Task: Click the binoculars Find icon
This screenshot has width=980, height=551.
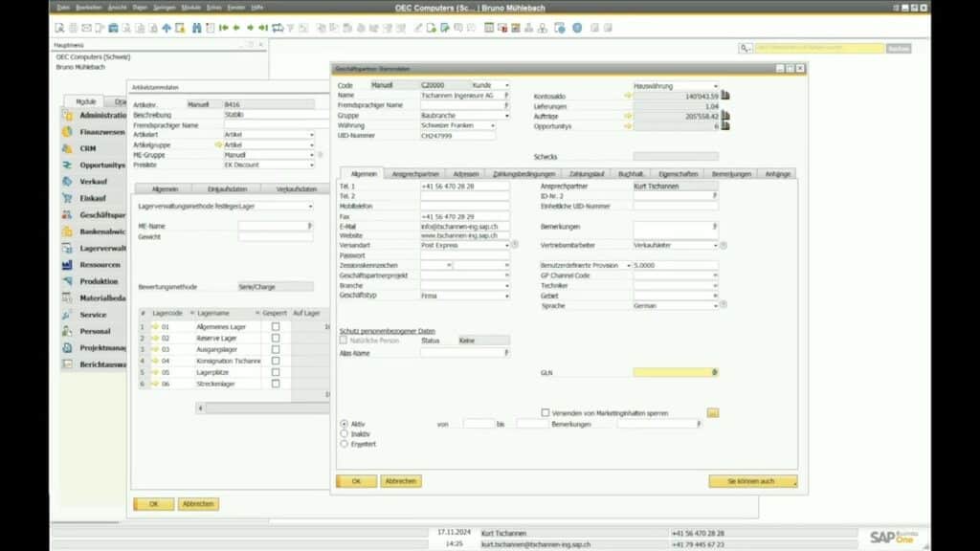Action: [x=197, y=28]
